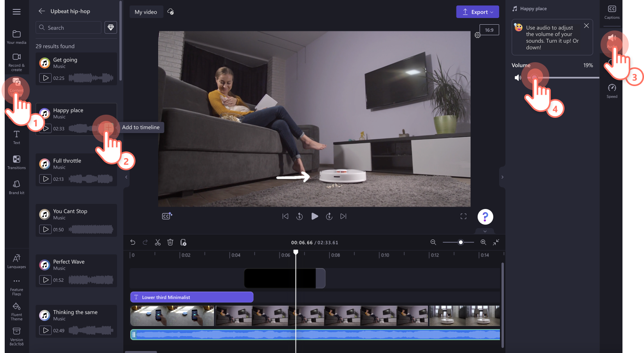Preview the You Cant Stop track
644x353 pixels.
[x=46, y=229]
